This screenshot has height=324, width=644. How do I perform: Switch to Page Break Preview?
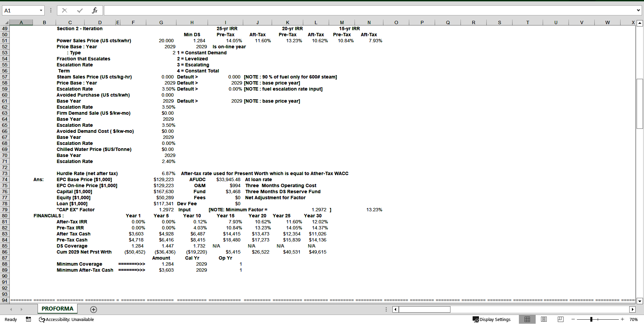[x=560, y=319]
